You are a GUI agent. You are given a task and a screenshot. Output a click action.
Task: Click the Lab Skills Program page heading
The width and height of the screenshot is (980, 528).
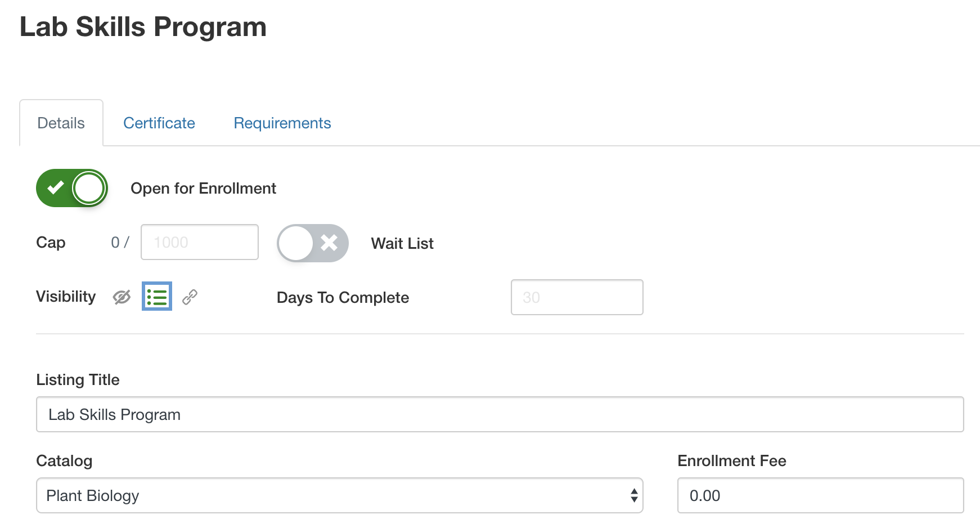143,27
